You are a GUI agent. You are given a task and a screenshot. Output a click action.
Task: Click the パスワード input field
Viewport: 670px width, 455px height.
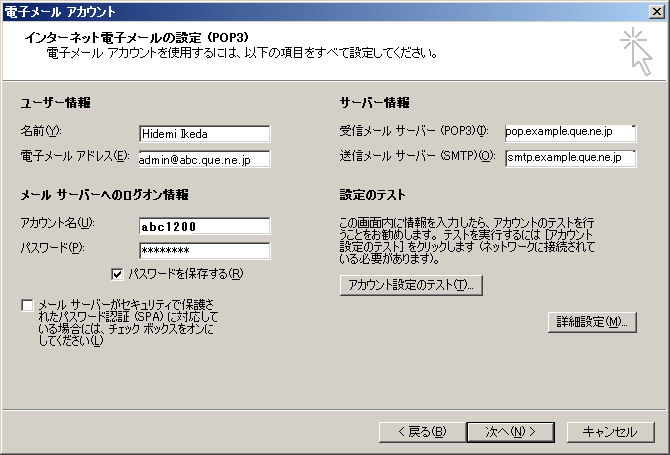click(205, 251)
